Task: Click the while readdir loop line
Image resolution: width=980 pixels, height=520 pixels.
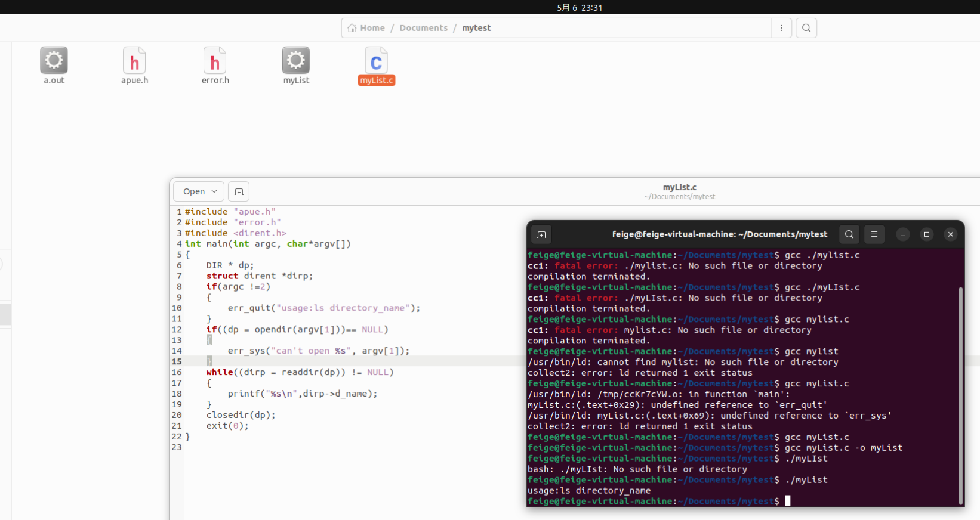Action: [300, 373]
